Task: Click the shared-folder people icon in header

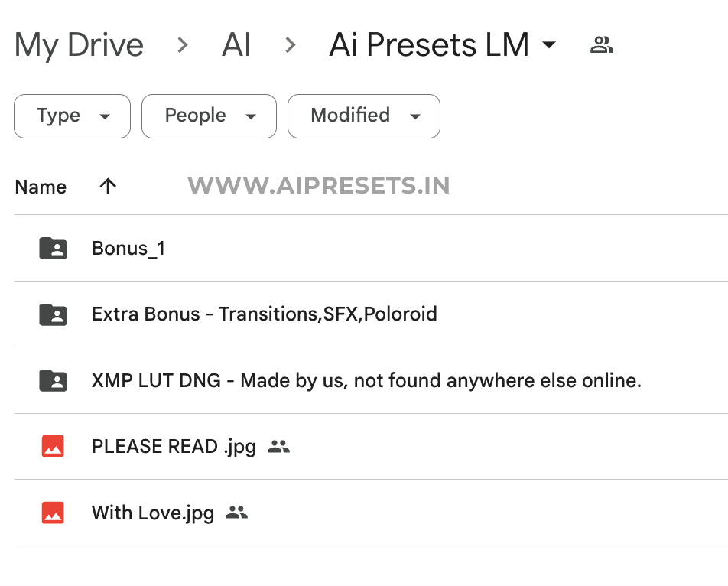Action: [x=602, y=45]
